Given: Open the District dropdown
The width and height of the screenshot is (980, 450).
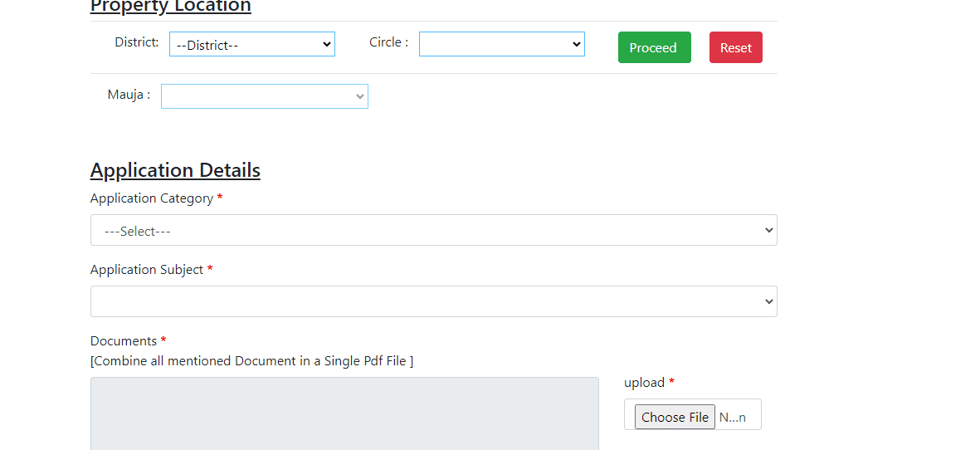Looking at the screenshot, I should click(x=251, y=45).
